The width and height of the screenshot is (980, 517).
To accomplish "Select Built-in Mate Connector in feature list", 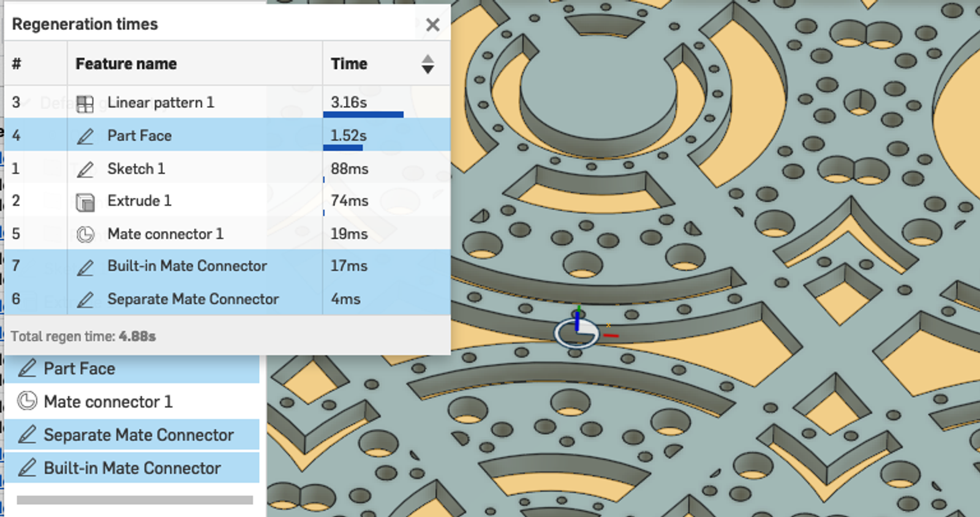I will tap(132, 468).
